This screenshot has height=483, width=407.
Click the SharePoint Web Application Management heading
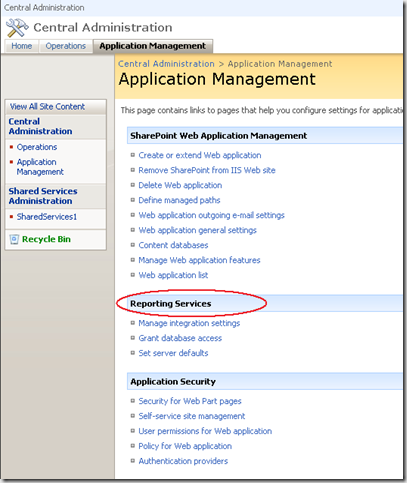click(x=219, y=136)
